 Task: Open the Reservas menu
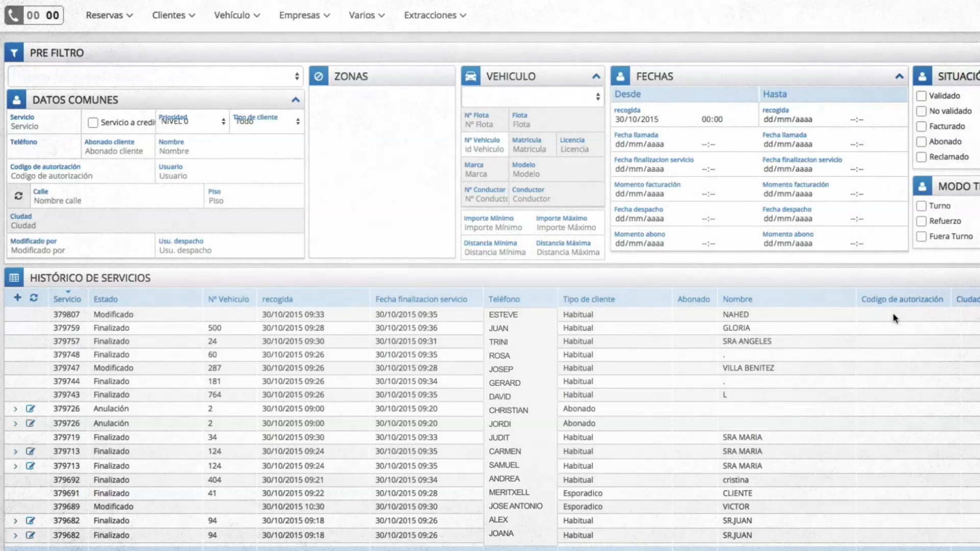pos(109,15)
